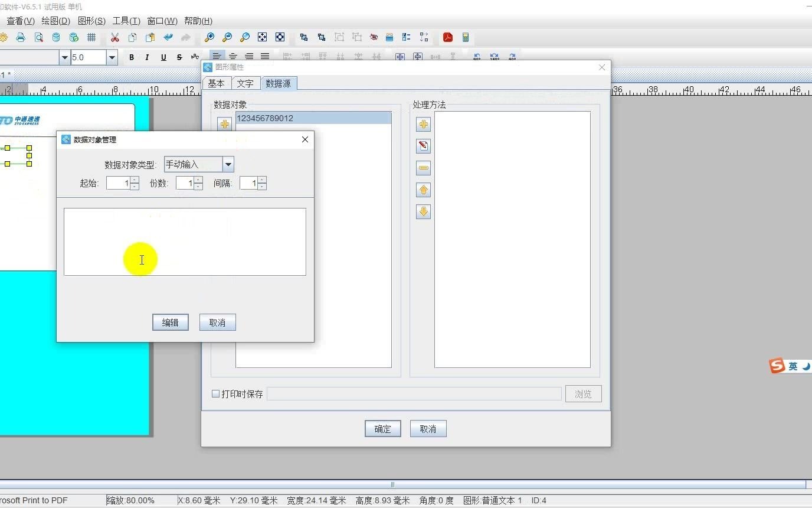
Task: Open 数据对象类型 dropdown showing 手动输入
Action: 199,164
